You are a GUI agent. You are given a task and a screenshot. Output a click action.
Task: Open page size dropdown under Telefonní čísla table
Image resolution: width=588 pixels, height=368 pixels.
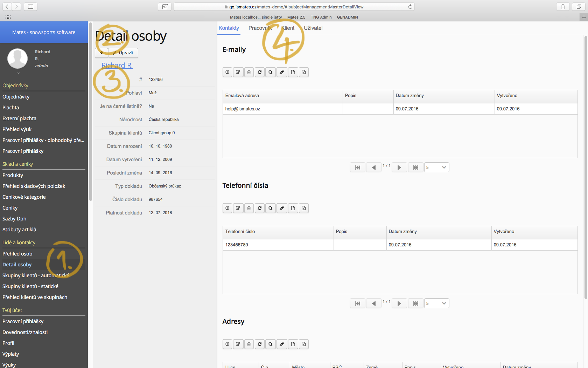coord(444,304)
